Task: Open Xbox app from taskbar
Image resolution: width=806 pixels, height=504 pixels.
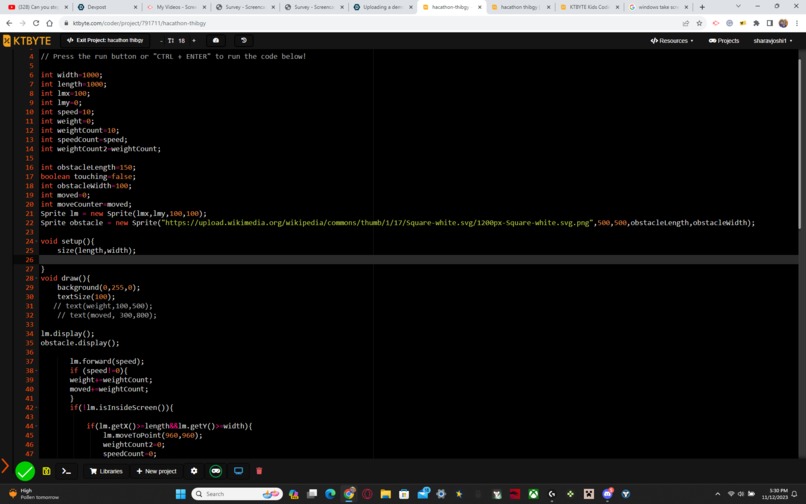Action: 534,494
